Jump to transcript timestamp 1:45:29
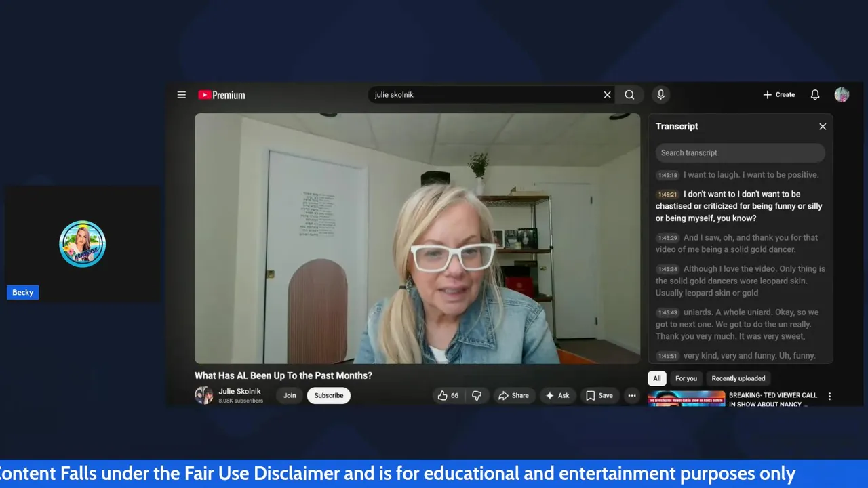The height and width of the screenshot is (488, 868). tap(668, 238)
